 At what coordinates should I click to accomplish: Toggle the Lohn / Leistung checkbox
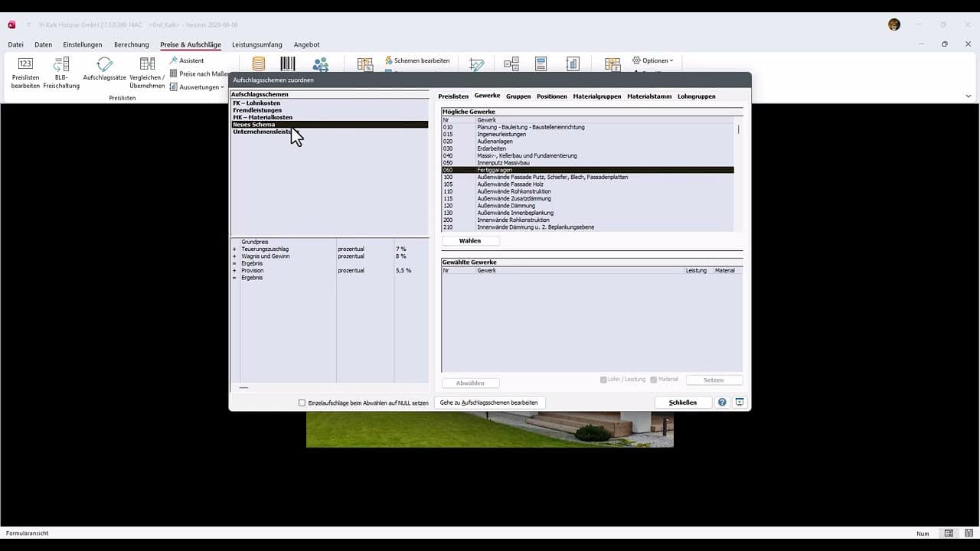point(604,380)
